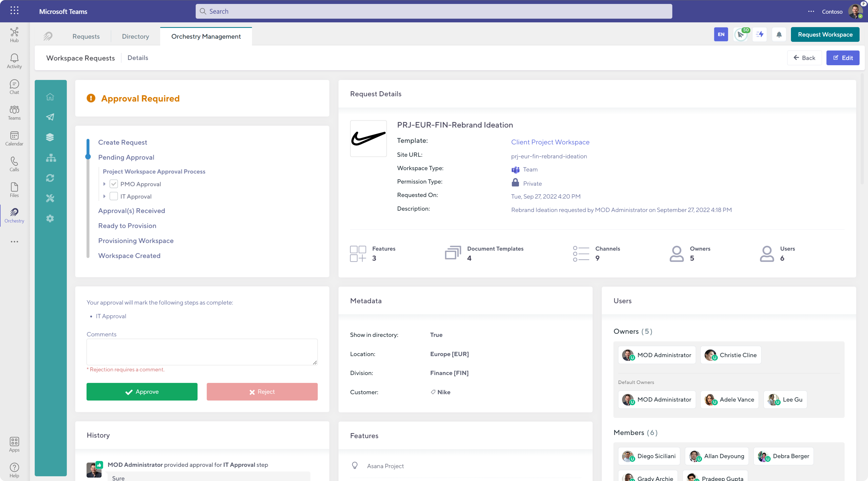Viewport: 868px width, 481px height.
Task: Select default owner Lee Gu
Action: pos(785,399)
